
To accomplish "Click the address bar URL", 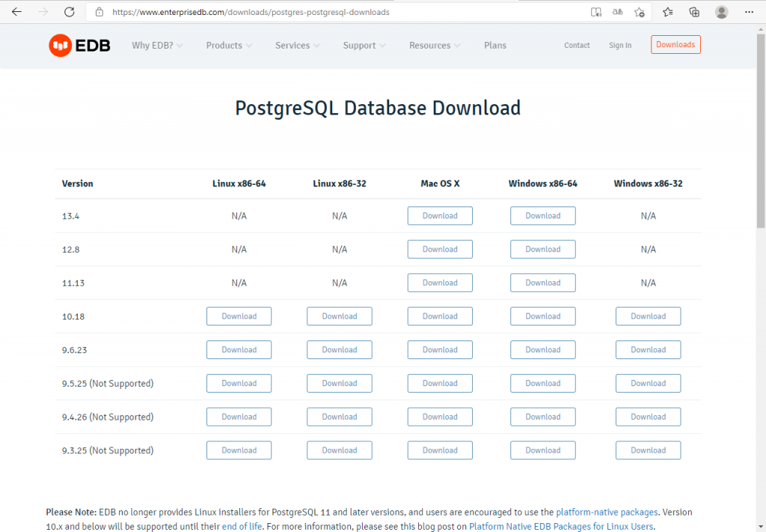I will [x=251, y=12].
